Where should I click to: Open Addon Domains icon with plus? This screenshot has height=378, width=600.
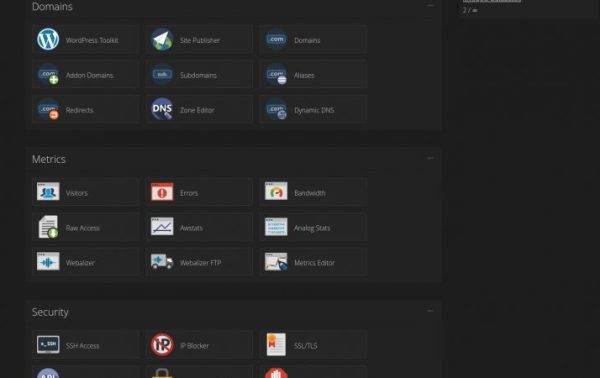click(x=48, y=74)
